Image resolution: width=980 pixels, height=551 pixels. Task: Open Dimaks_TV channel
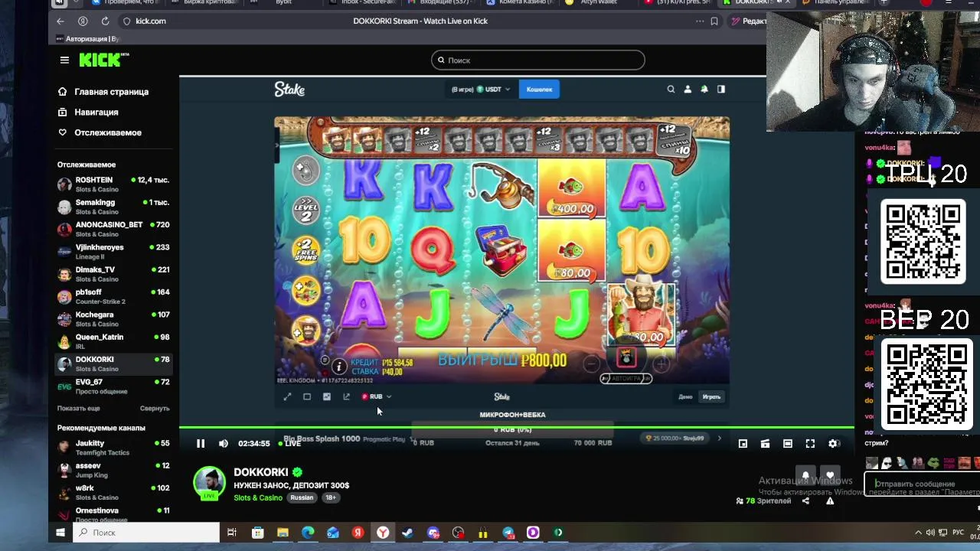[x=113, y=274]
